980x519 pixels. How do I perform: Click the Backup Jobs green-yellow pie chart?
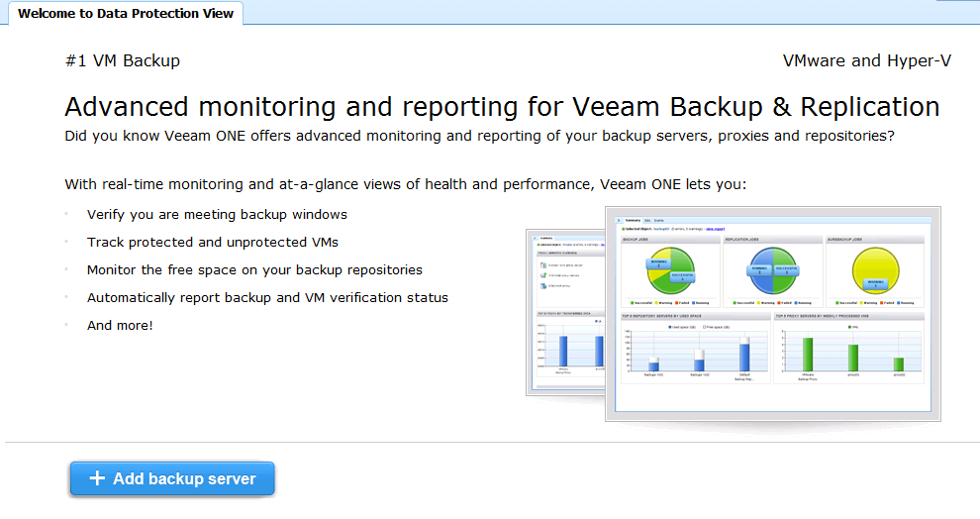(670, 270)
